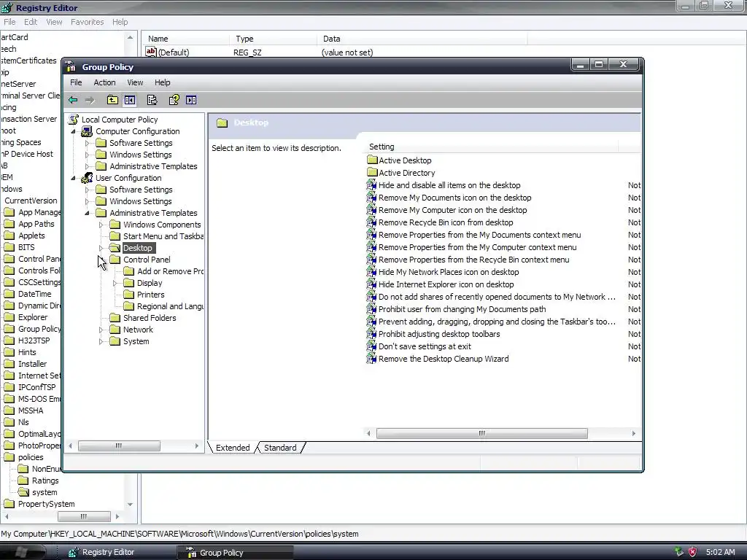This screenshot has width=747, height=560.
Task: Click right arrow of settings list scrollbar
Action: pyautogui.click(x=634, y=433)
